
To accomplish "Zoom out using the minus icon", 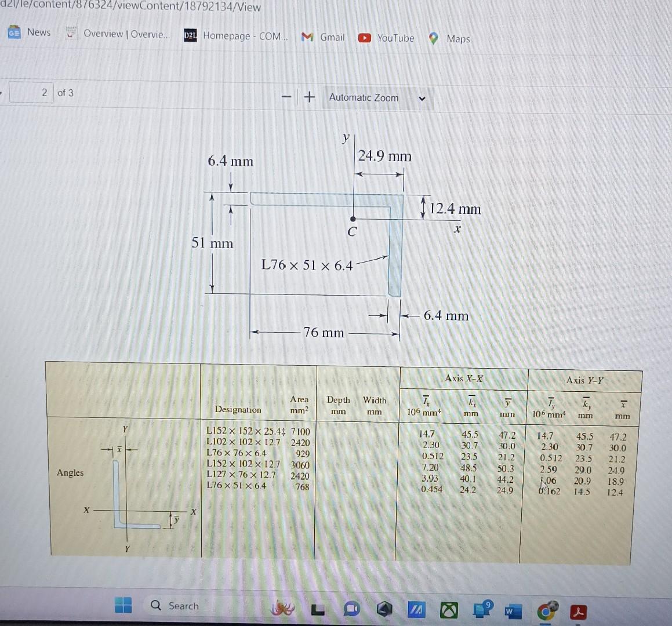I will (285, 97).
